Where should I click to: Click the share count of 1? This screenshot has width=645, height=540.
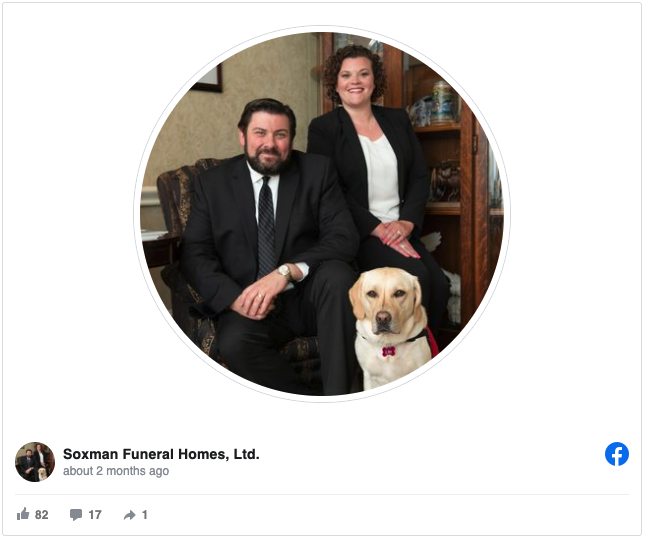tap(144, 515)
